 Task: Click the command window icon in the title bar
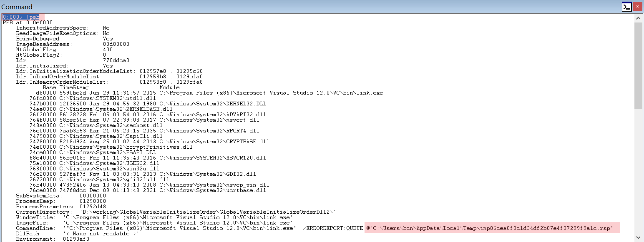tap(626, 7)
